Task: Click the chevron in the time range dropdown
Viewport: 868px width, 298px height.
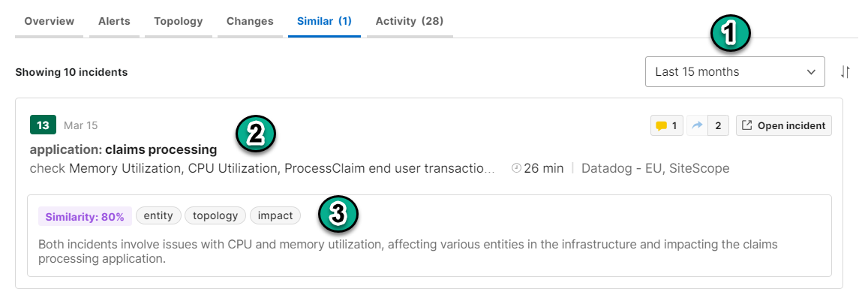Action: (x=811, y=72)
